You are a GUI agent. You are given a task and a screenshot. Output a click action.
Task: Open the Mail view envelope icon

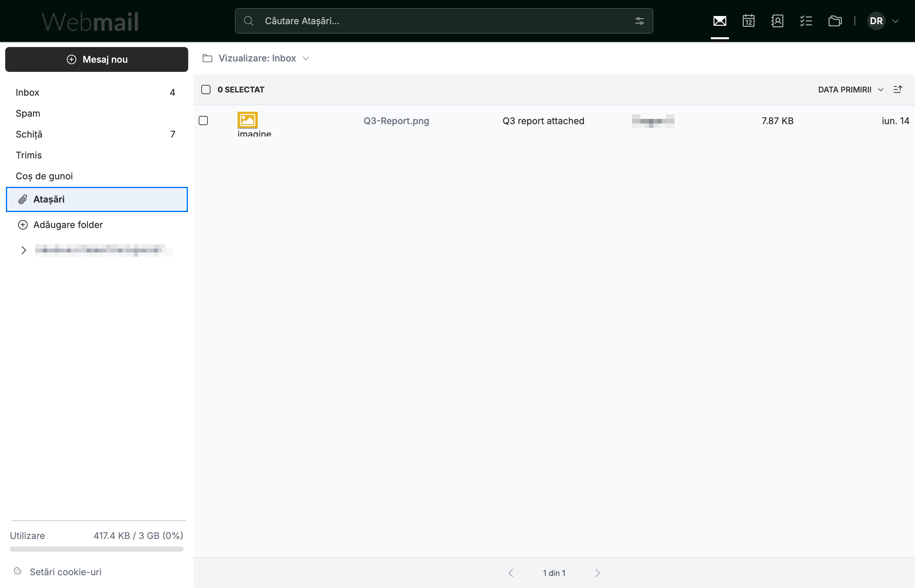click(x=720, y=21)
